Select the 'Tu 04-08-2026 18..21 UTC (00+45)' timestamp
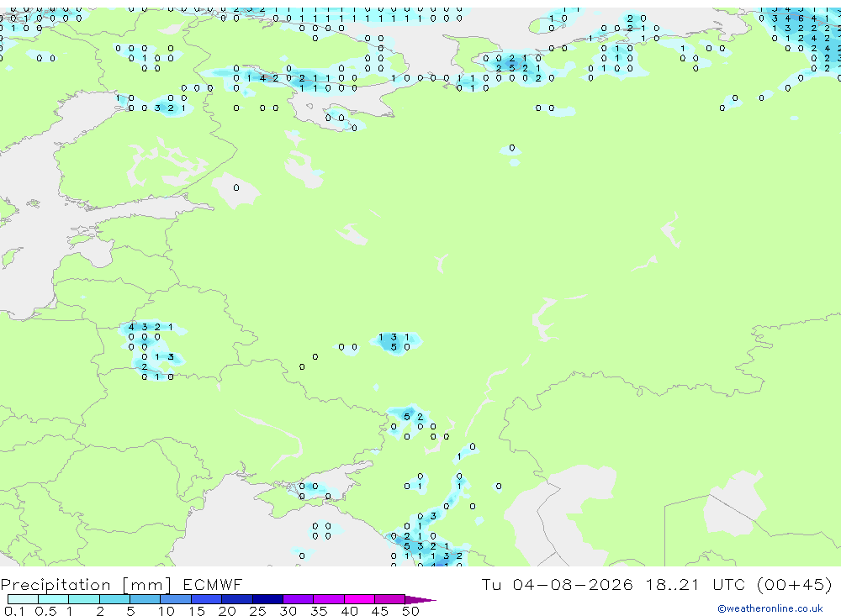841x616 pixels. (657, 584)
